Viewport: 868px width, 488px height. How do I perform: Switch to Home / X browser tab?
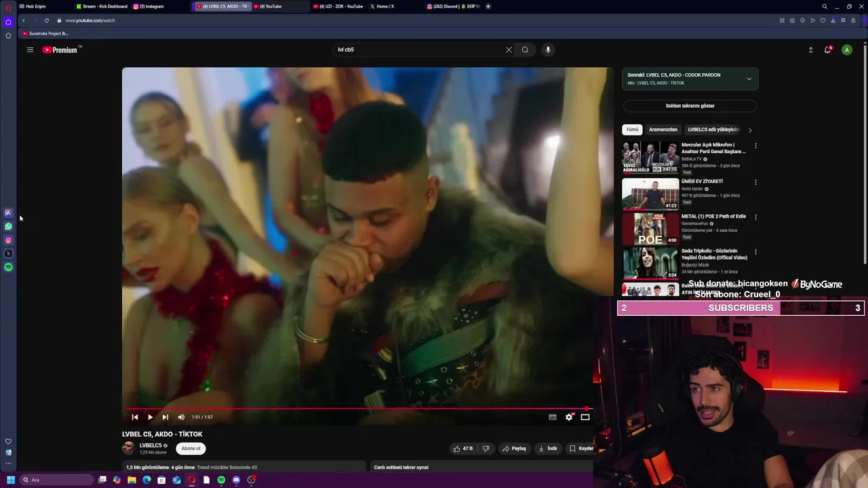coord(383,6)
